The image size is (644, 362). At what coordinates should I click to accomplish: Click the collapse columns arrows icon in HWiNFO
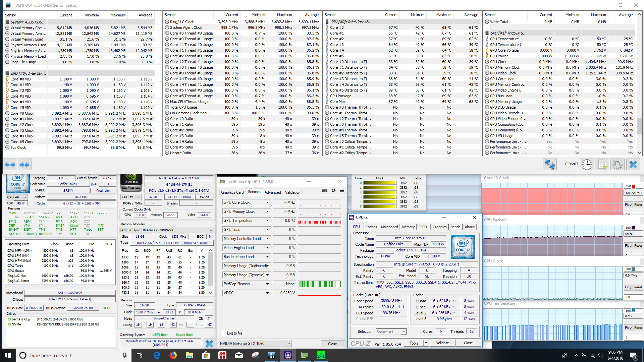pos(24,165)
